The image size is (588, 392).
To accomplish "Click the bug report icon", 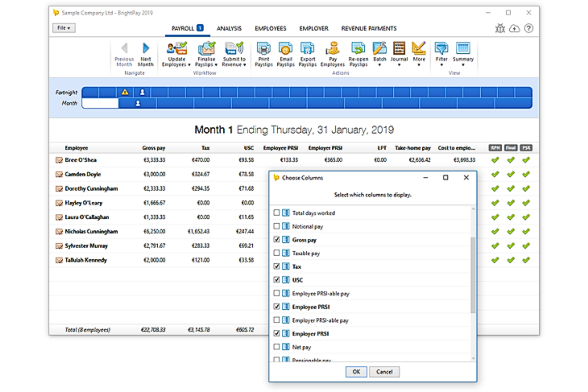I will pos(500,28).
